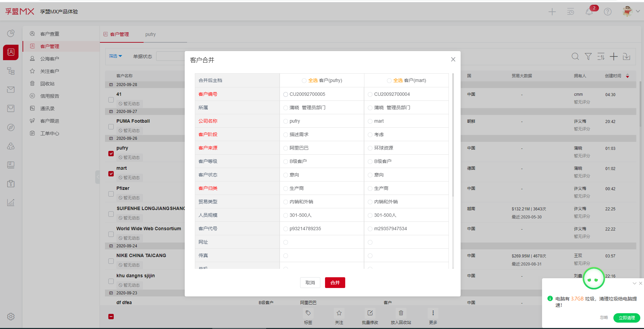Open the mail icon in left sidebar
This screenshot has width=644, height=329.
coord(11,90)
